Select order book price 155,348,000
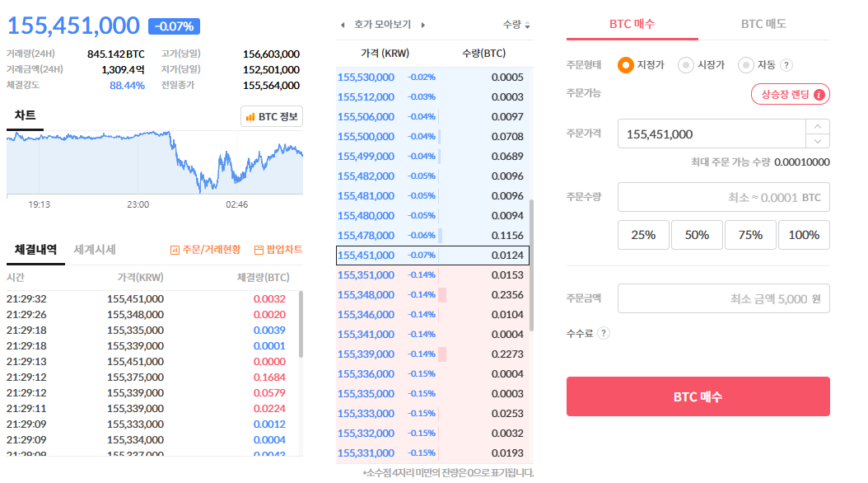The width and height of the screenshot is (868, 483). (x=366, y=295)
